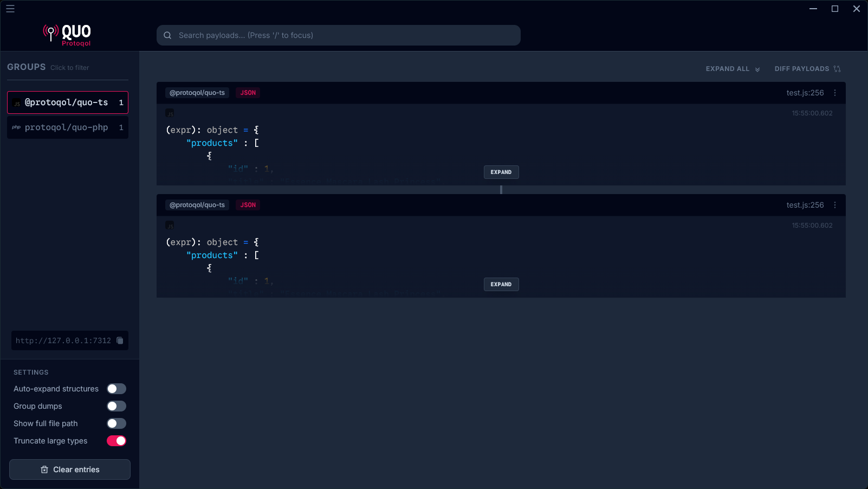Filter by @protoqol/quo-ts group
The width and height of the screenshot is (868, 489).
pyautogui.click(x=68, y=102)
